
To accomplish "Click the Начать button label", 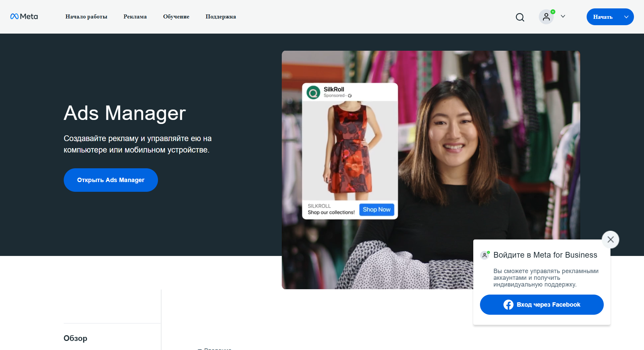I will 603,17.
